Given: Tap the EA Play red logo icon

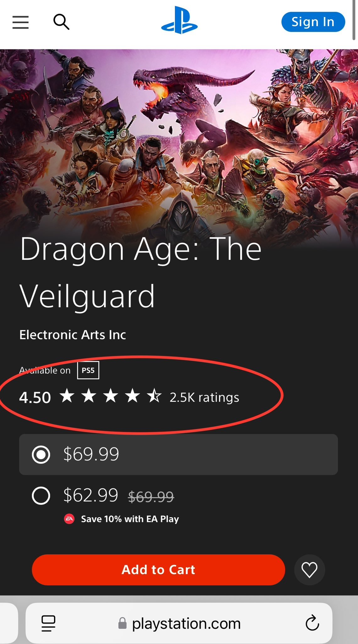Looking at the screenshot, I should 69,519.
